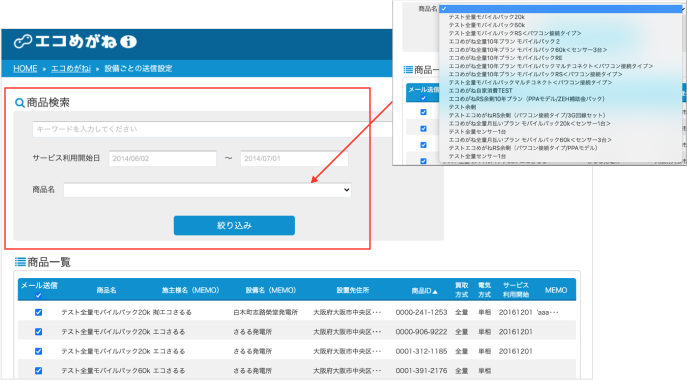This screenshot has height=380, width=687.
Task: Select テスト余剰 option in dropdown list
Action: click(x=462, y=107)
